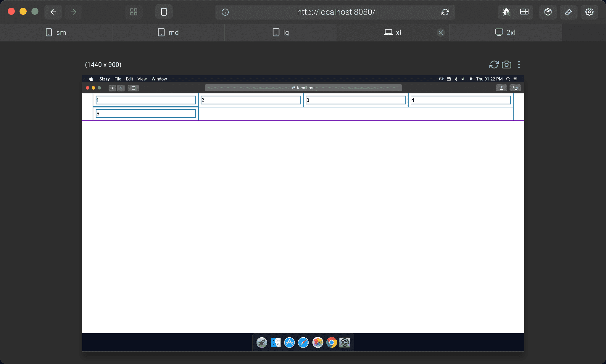Click the localhost:8080 address field

pyautogui.click(x=336, y=12)
